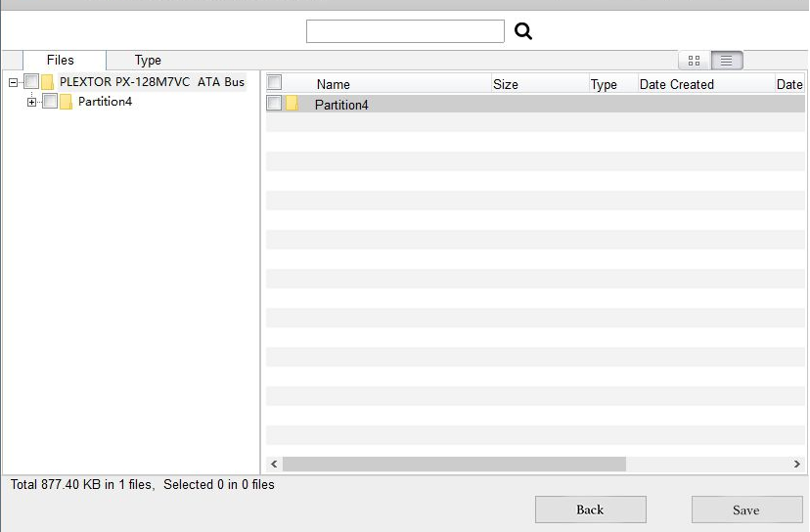The image size is (810, 532).
Task: Open the Files tab
Action: pyautogui.click(x=64, y=60)
